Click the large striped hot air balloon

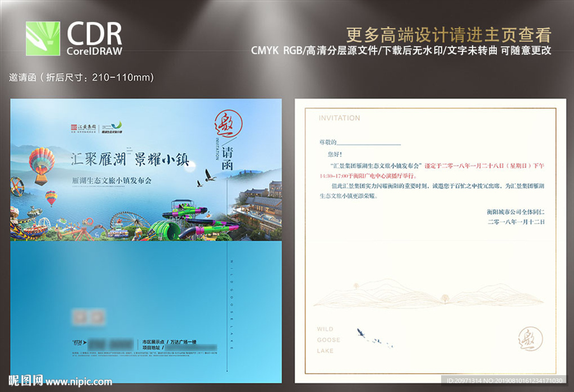[x=41, y=165]
